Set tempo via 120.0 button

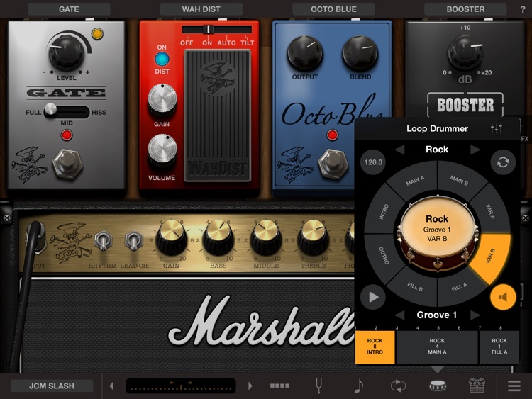click(x=373, y=162)
